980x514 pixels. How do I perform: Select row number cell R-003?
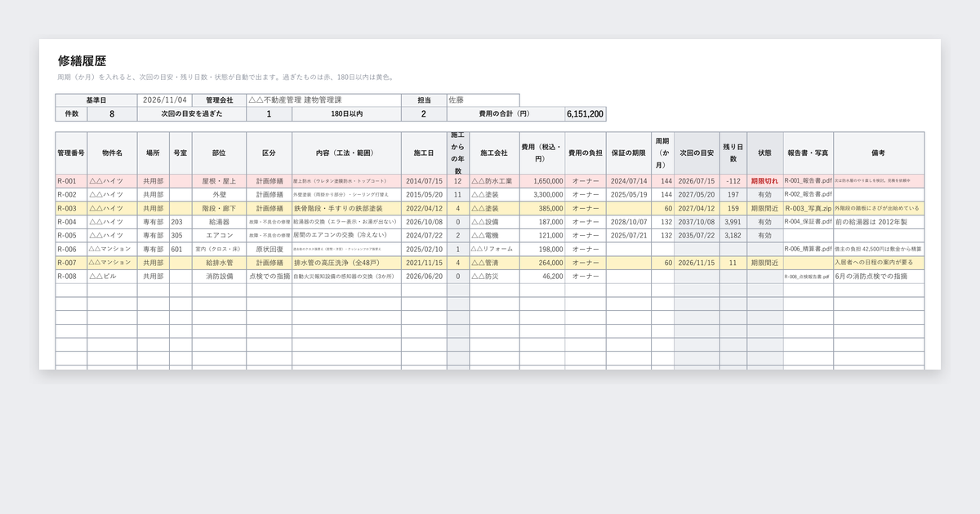tap(71, 208)
